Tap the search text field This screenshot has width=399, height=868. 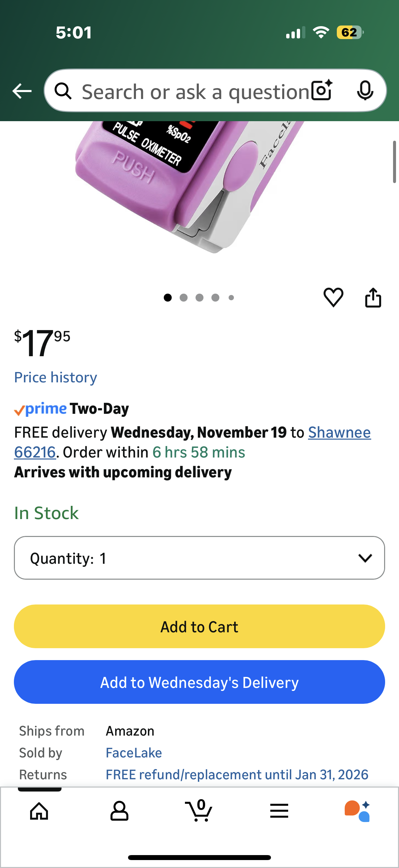click(195, 91)
